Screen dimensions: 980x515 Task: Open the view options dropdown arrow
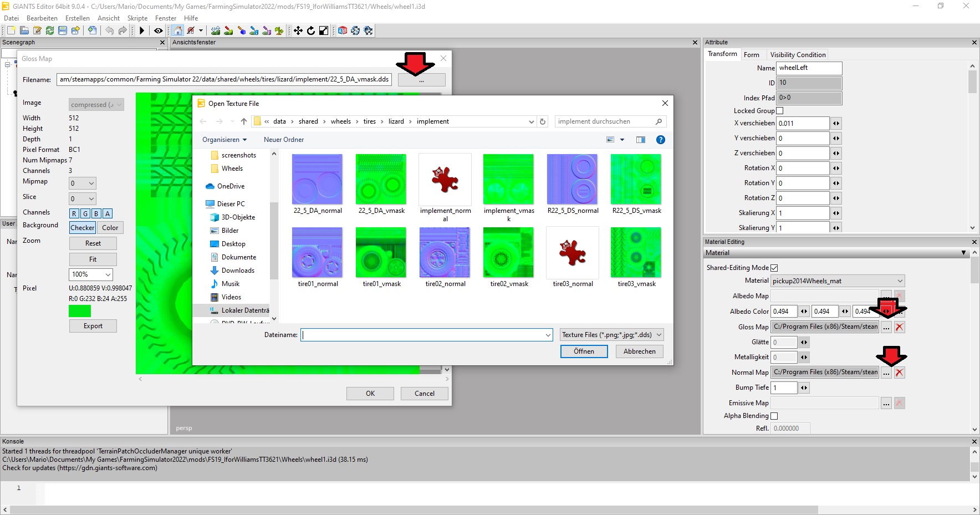(x=622, y=140)
